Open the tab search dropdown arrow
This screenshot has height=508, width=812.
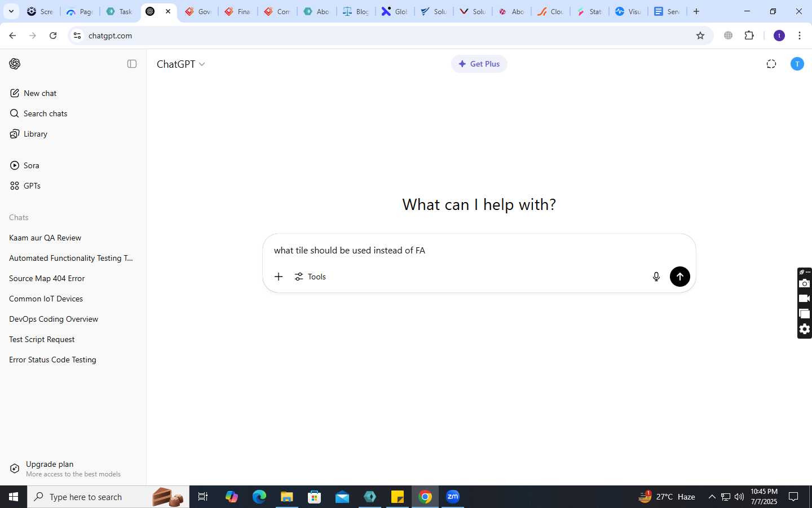11,11
